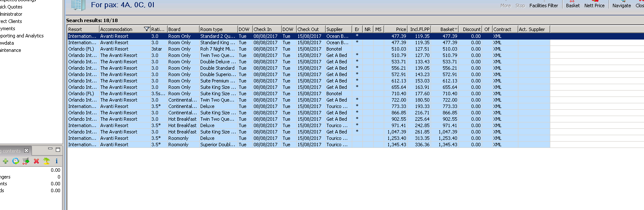Click the Navigate toolbar button
This screenshot has width=644, height=210.
[621, 4]
